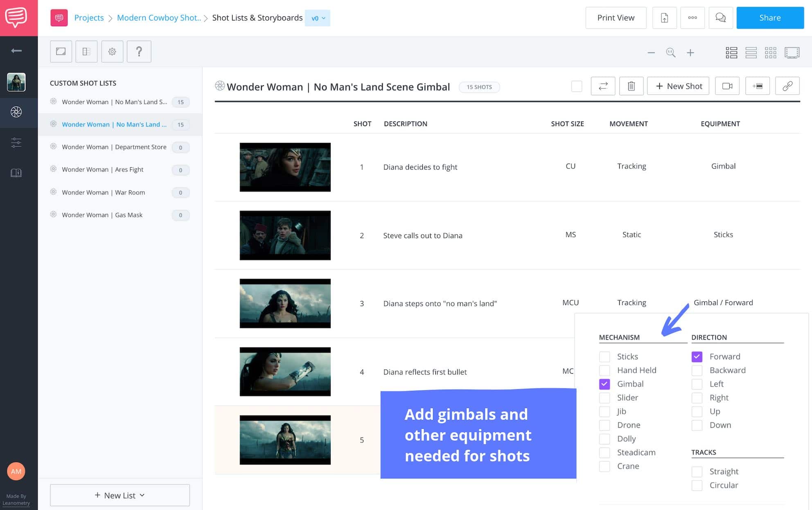Open Modern Cowboy Shot.. breadcrumb link
The width and height of the screenshot is (812, 510).
pos(159,18)
